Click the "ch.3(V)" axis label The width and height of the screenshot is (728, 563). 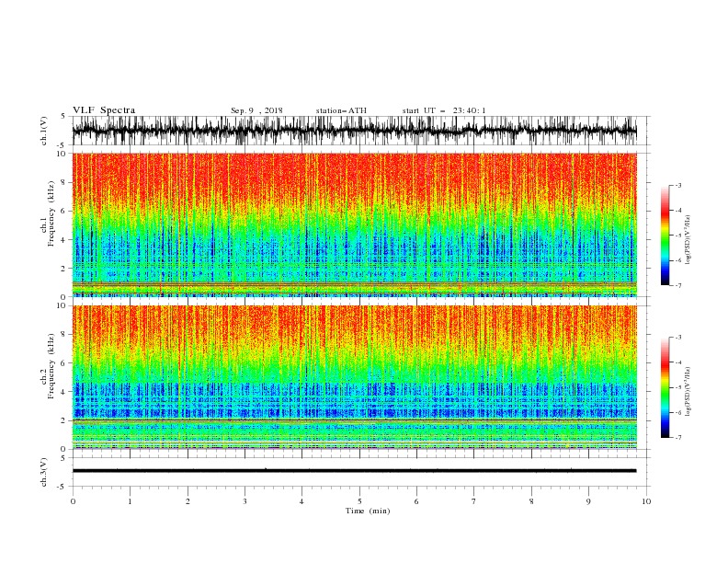click(44, 472)
